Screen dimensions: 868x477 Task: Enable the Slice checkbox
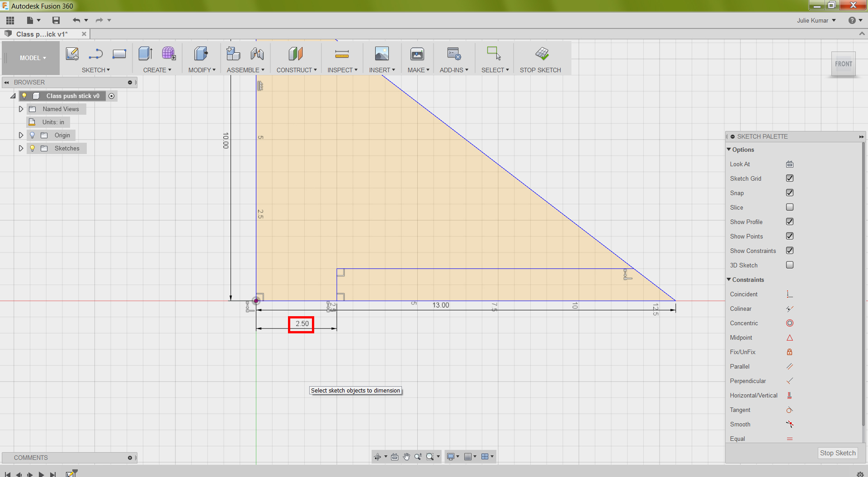790,207
